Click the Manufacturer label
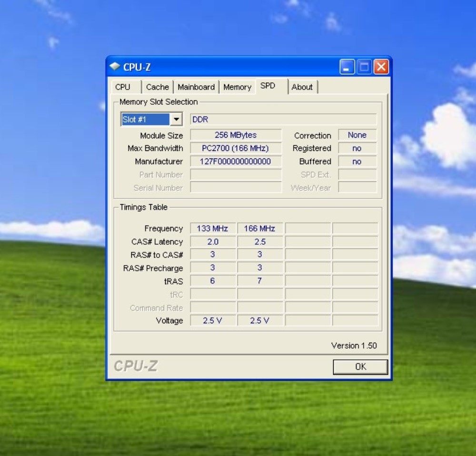This screenshot has width=476, height=456. [159, 161]
